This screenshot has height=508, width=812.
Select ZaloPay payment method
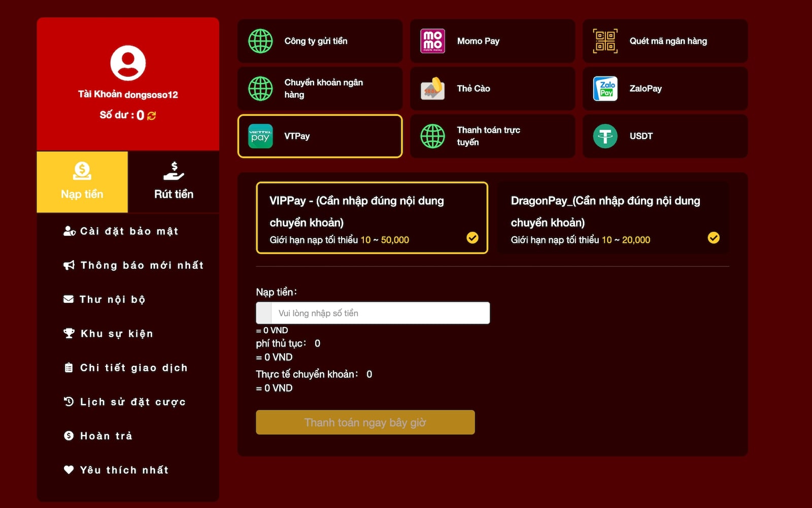tap(665, 88)
